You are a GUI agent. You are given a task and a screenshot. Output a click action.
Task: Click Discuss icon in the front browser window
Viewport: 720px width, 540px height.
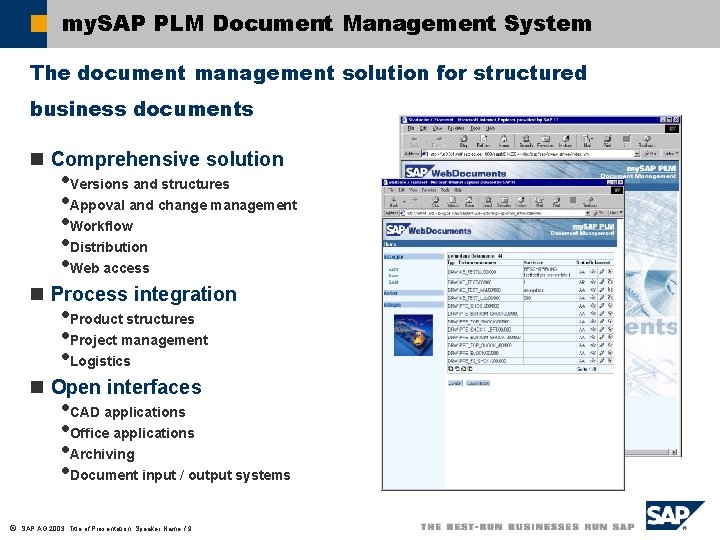[590, 202]
